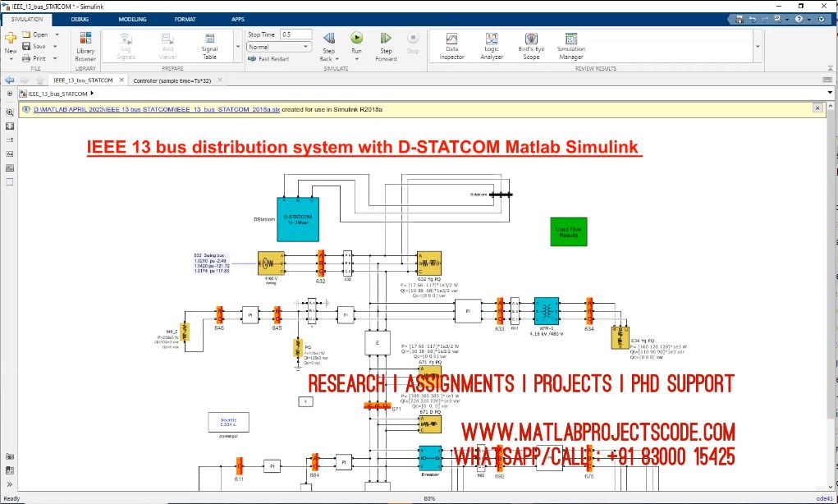838x504 pixels.
Task: Expand the Save dropdown arrow
Action: [x=57, y=47]
